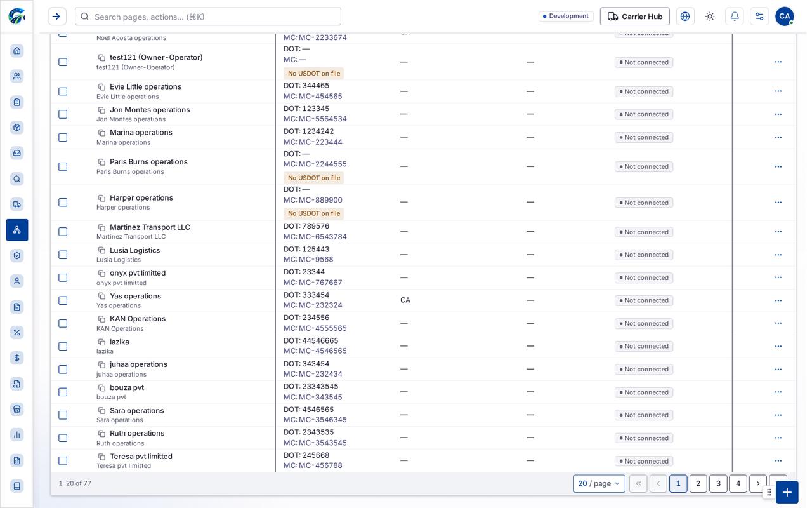Open the inbox tray sidebar icon
This screenshot has width=812, height=508.
point(17,153)
